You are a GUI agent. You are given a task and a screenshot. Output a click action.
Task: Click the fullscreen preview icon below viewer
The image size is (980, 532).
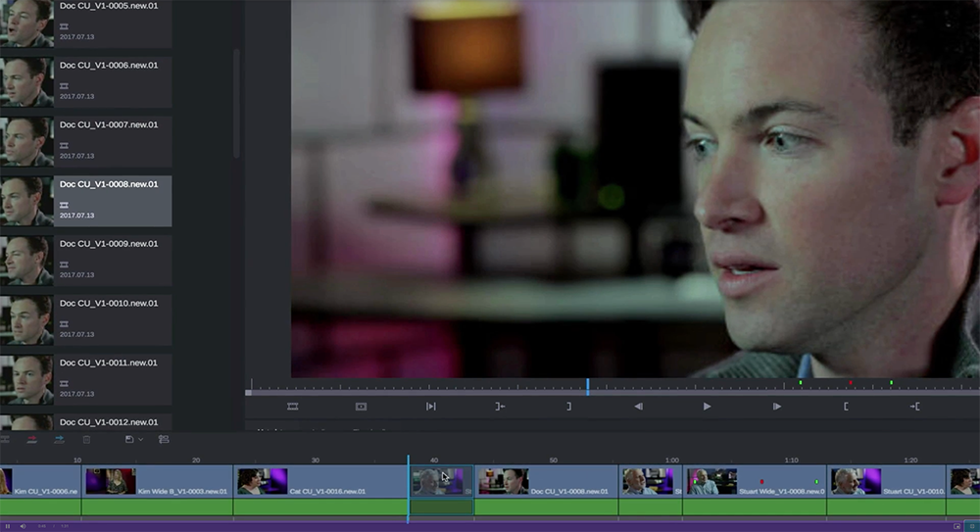[362, 407]
